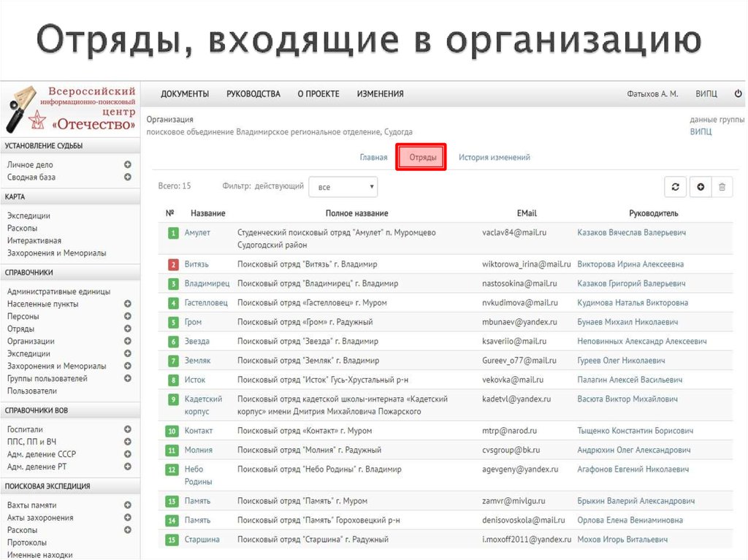This screenshot has height=560, width=748.
Task: Log out using the power icon
Action: click(x=737, y=93)
